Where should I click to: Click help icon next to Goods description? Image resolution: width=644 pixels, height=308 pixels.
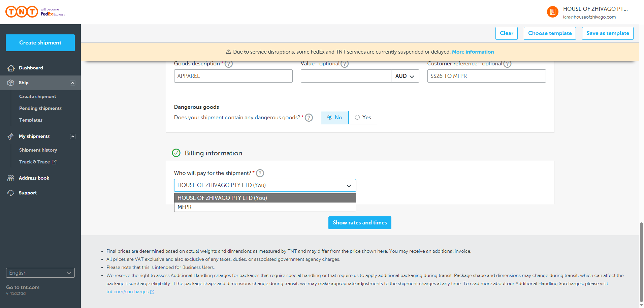pyautogui.click(x=229, y=64)
